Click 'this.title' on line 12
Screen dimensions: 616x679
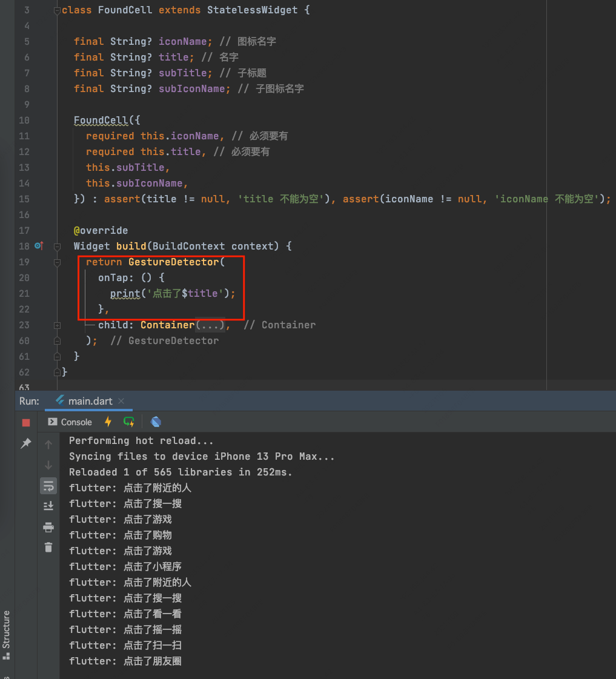pos(171,151)
